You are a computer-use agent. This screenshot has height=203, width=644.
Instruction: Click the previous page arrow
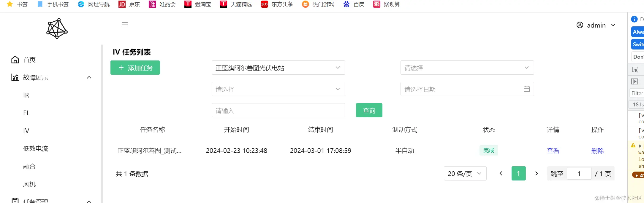tap(501, 173)
